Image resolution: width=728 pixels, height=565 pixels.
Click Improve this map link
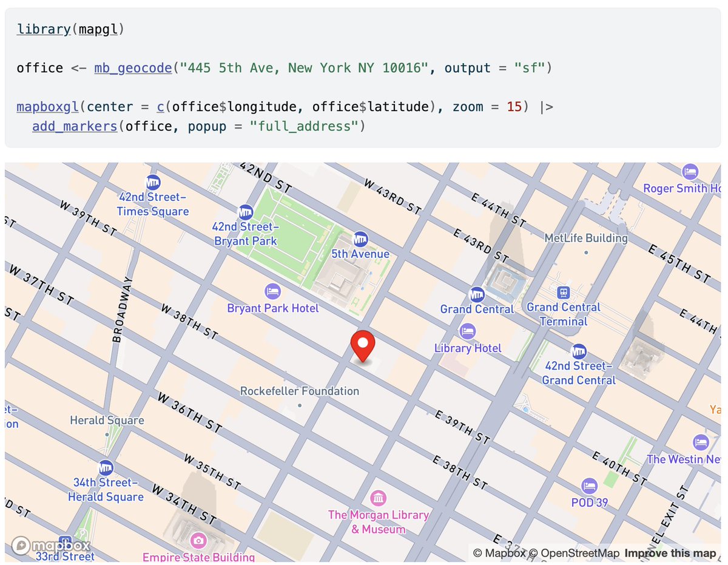coord(670,553)
